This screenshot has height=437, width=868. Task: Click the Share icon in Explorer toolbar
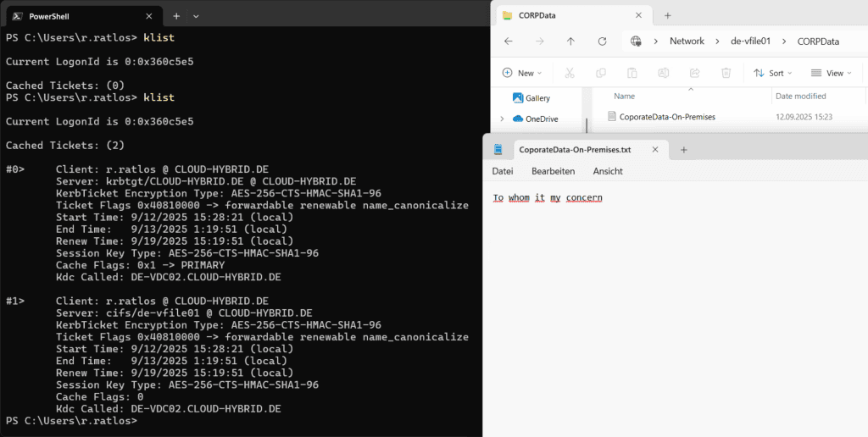[695, 73]
